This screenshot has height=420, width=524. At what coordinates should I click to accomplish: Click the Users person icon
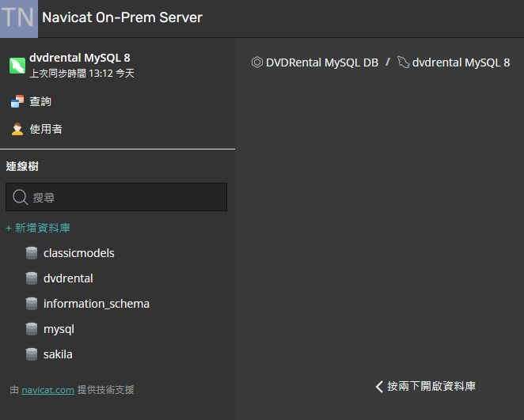[17, 129]
